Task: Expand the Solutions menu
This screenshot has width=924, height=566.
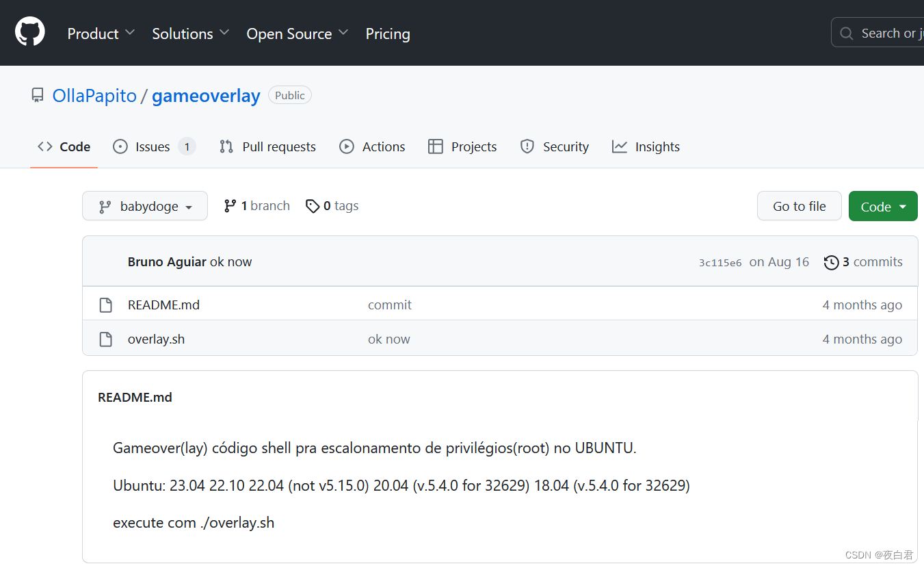Action: [191, 34]
